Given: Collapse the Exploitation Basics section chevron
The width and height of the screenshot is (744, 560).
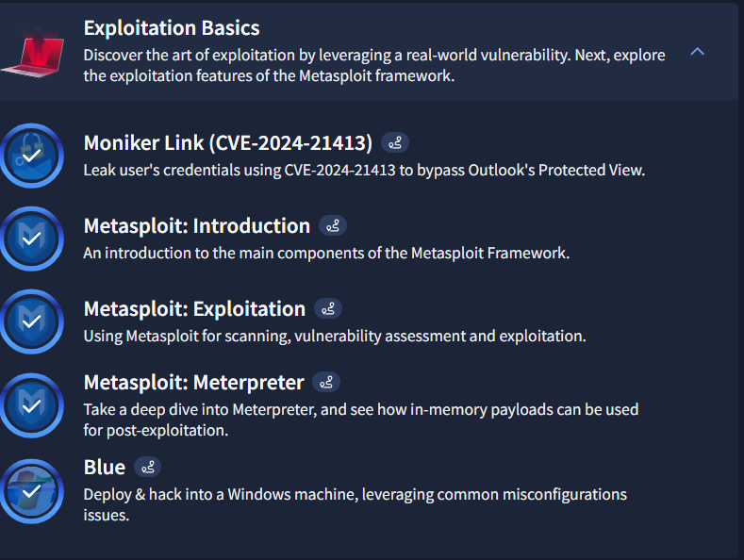Looking at the screenshot, I should coord(698,52).
